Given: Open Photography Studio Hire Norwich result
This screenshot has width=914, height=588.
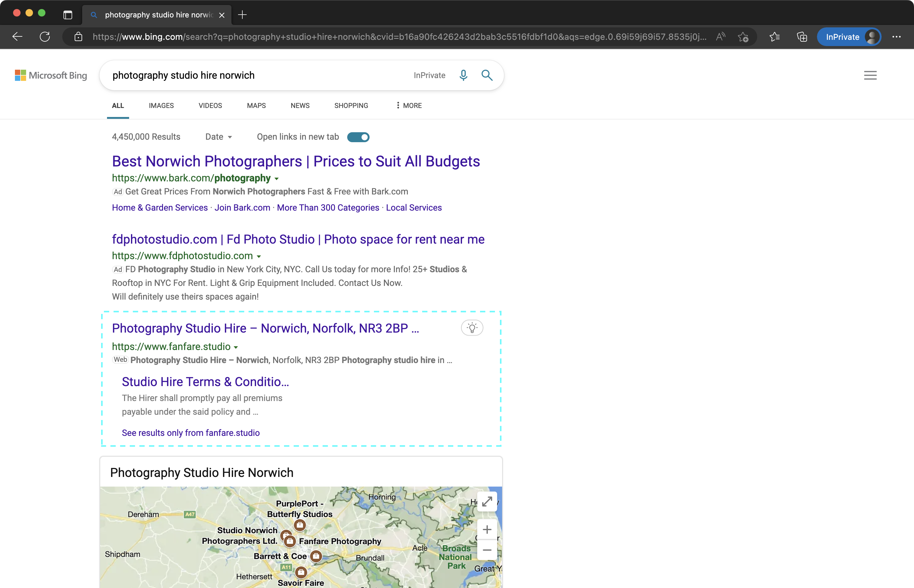Looking at the screenshot, I should click(265, 327).
